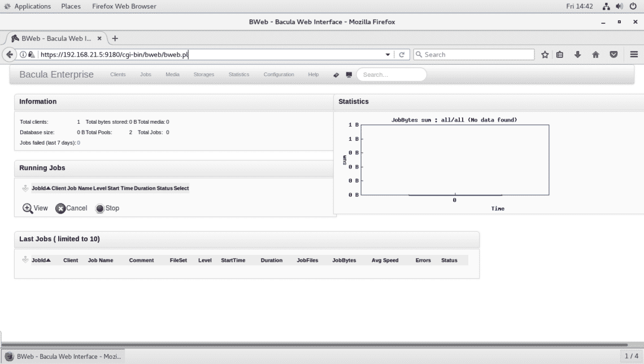Go to Firefox home page icon

(595, 55)
